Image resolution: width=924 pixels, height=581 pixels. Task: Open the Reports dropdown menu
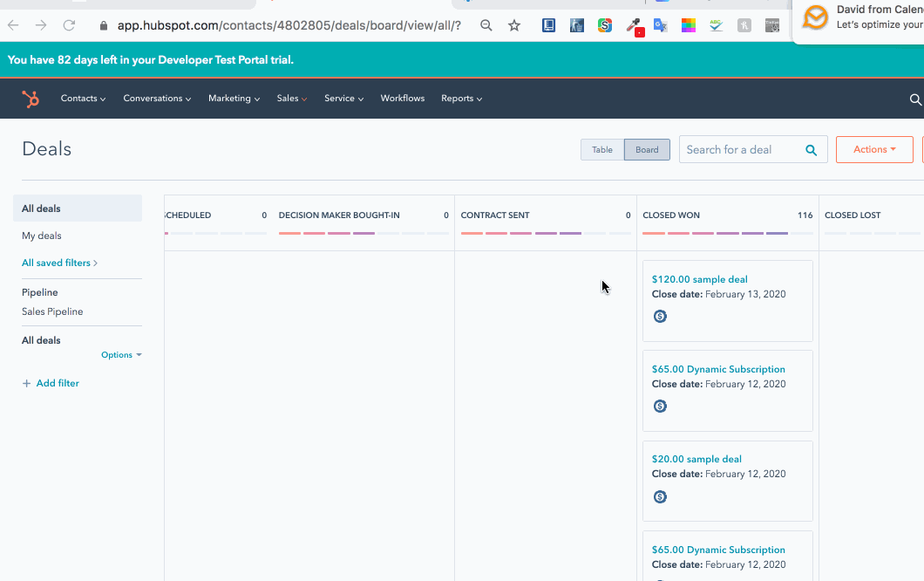click(x=461, y=99)
